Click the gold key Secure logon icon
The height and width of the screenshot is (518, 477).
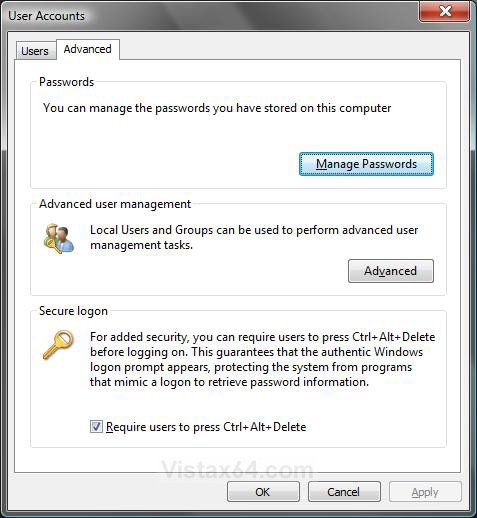(x=59, y=345)
